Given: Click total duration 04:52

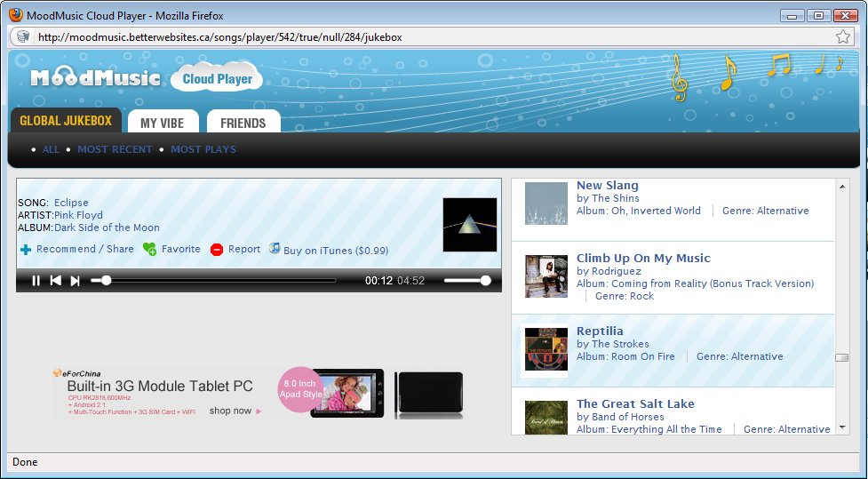Looking at the screenshot, I should [x=410, y=281].
